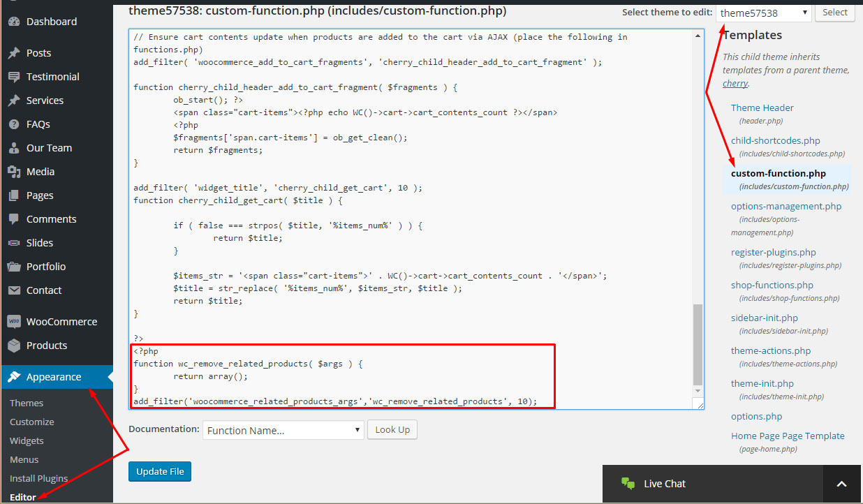863x504 pixels.
Task: Click the Dashboard gauge icon
Action: (x=13, y=22)
